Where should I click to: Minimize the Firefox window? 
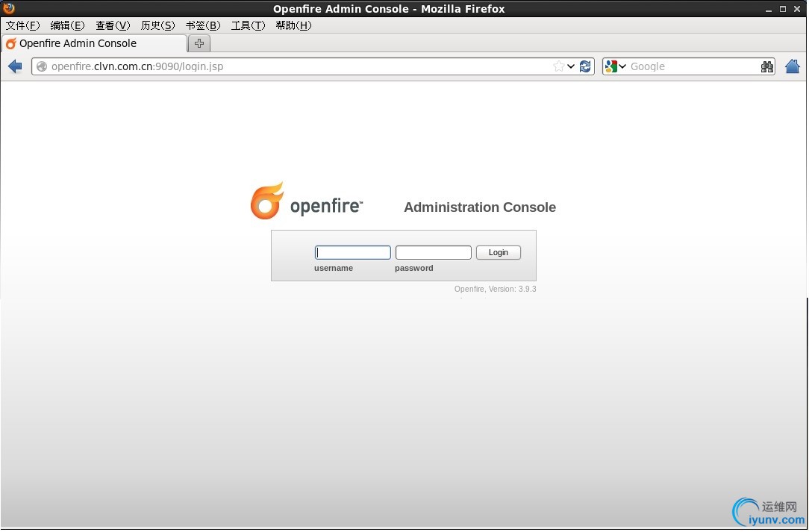click(769, 9)
